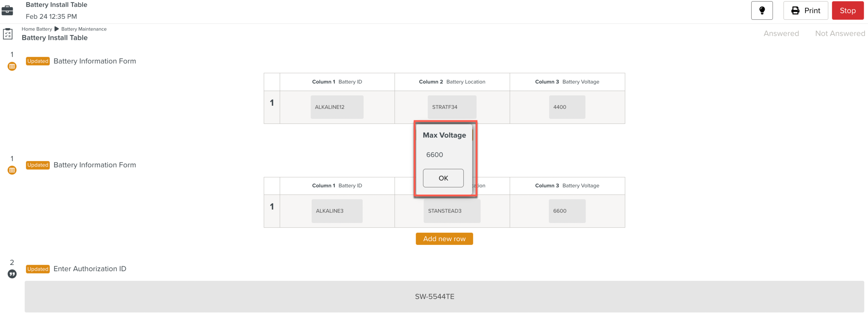Filter by Answered questions
The height and width of the screenshot is (314, 868).
tap(781, 33)
